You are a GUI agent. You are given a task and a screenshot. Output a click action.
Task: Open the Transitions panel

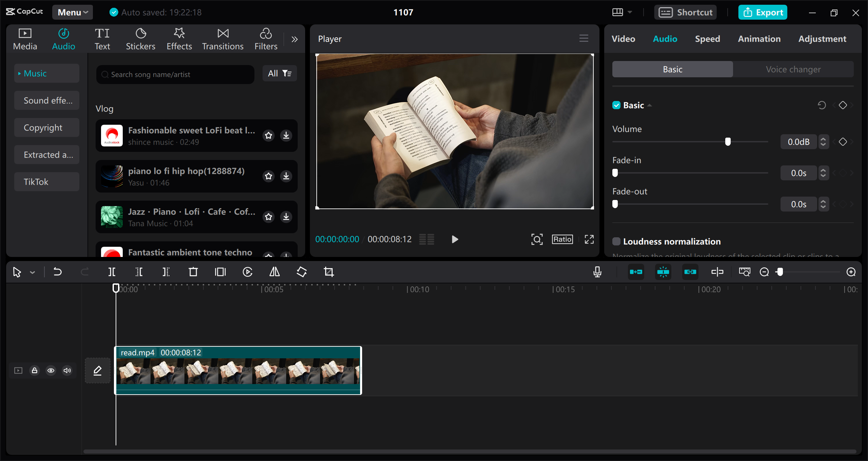(x=222, y=38)
